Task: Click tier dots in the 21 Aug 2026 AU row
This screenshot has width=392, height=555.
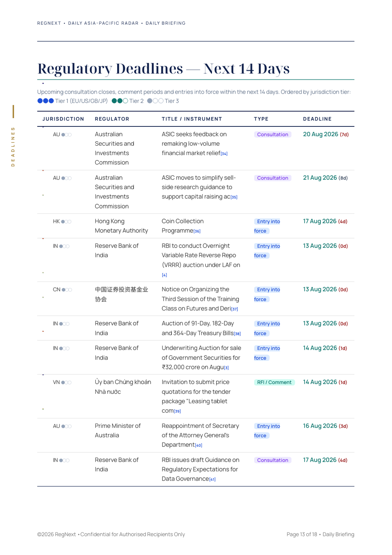Action: (66, 178)
